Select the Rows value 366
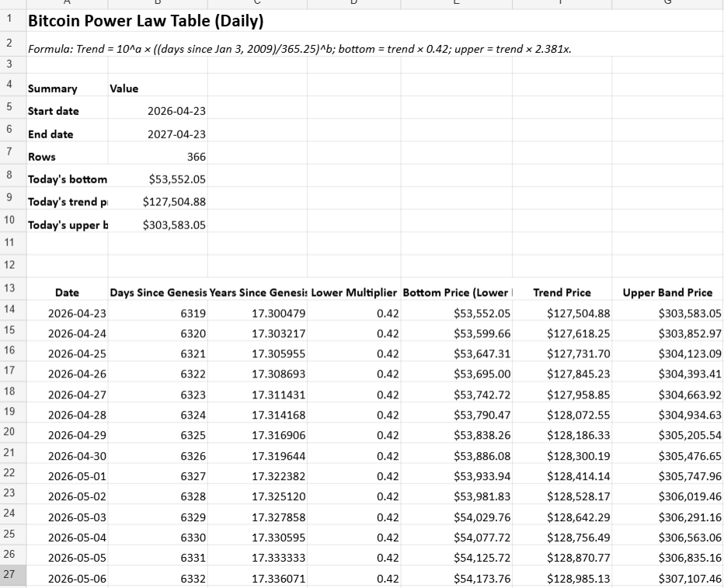The height and width of the screenshot is (588, 724). (x=158, y=153)
